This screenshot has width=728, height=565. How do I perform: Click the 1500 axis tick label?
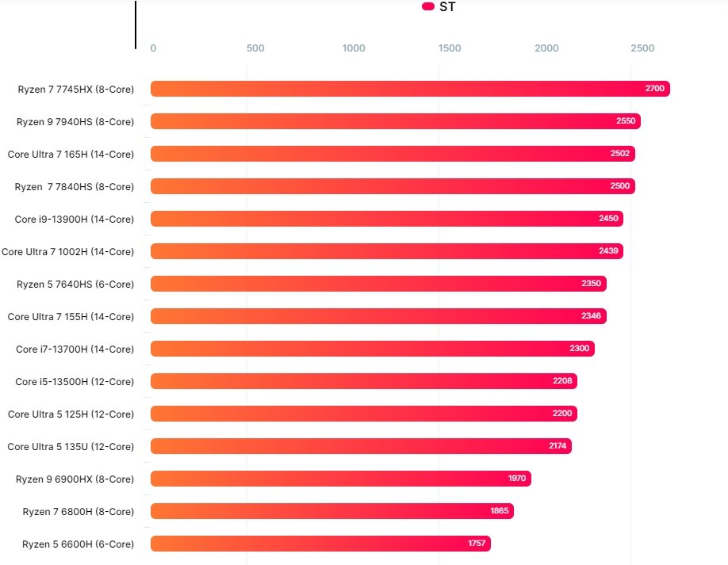pyautogui.click(x=450, y=48)
